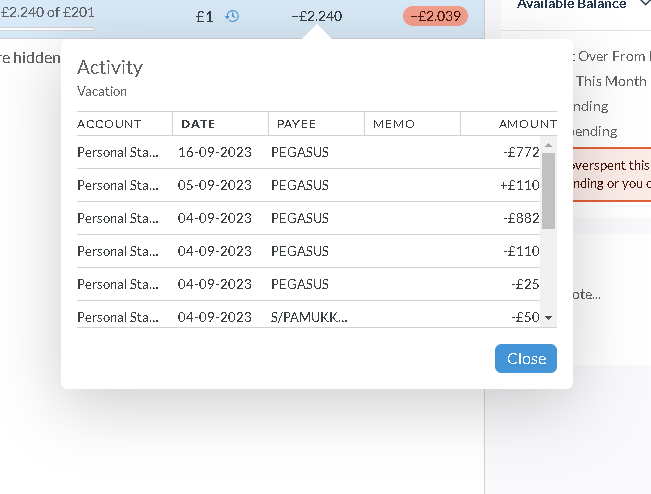The image size is (651, 494).
Task: Click Personal Sta... account in the 16-09-2023 row
Action: (x=118, y=152)
